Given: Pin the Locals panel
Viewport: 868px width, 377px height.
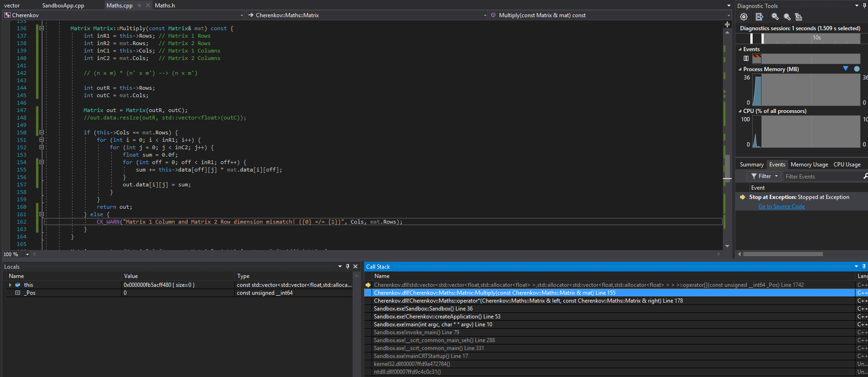Looking at the screenshot, I should [347, 266].
